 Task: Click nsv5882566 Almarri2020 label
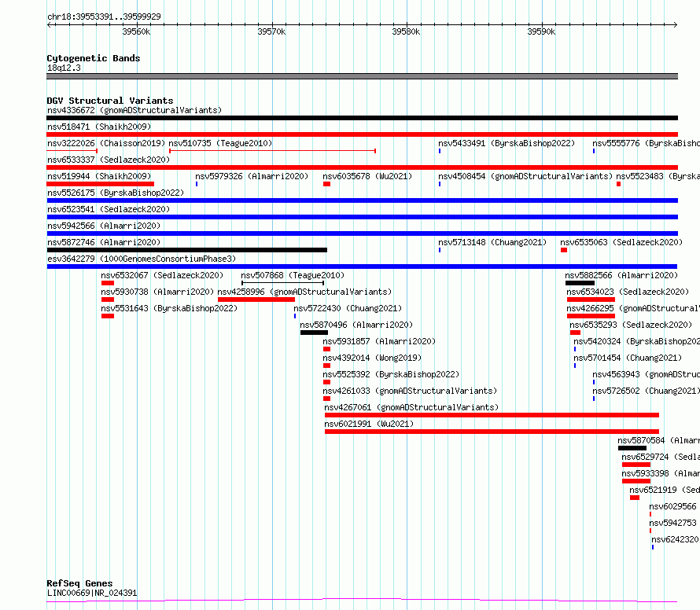[x=621, y=275]
